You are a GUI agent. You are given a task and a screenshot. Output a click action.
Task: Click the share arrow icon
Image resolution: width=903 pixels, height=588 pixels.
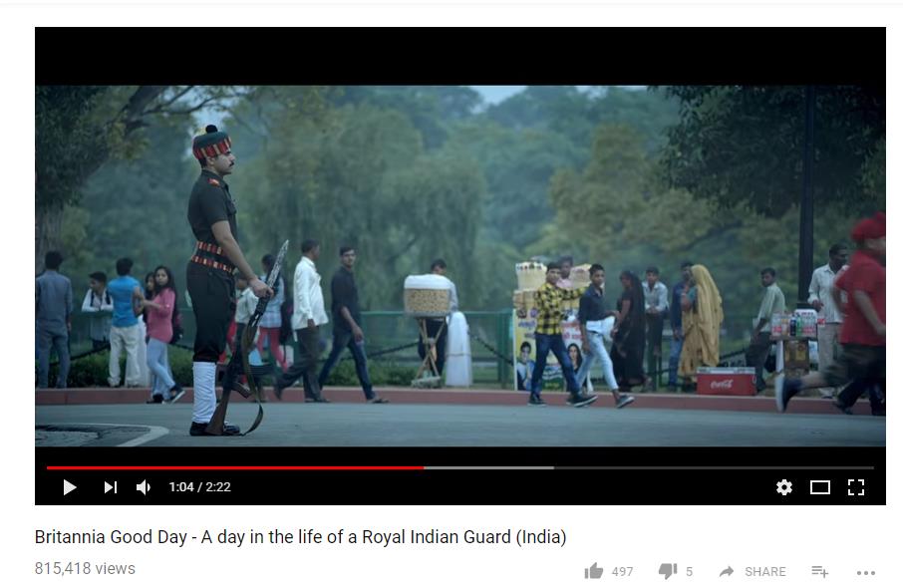point(727,571)
